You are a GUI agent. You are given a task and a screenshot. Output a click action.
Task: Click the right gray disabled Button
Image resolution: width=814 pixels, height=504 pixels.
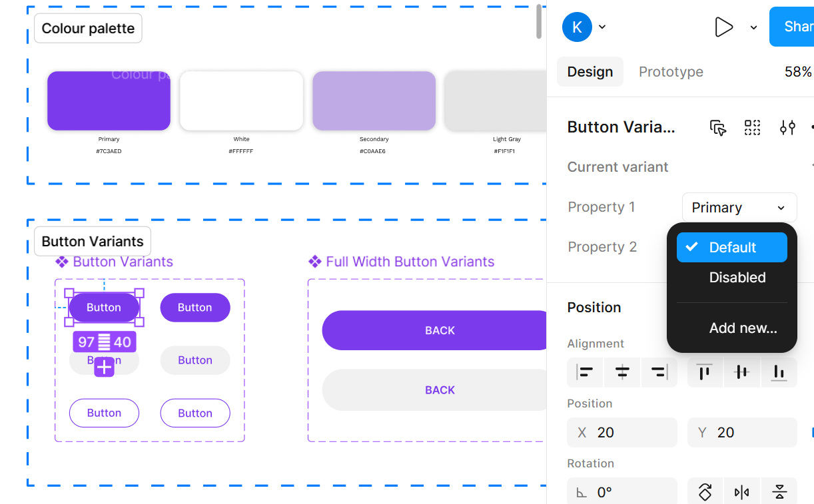pos(195,360)
